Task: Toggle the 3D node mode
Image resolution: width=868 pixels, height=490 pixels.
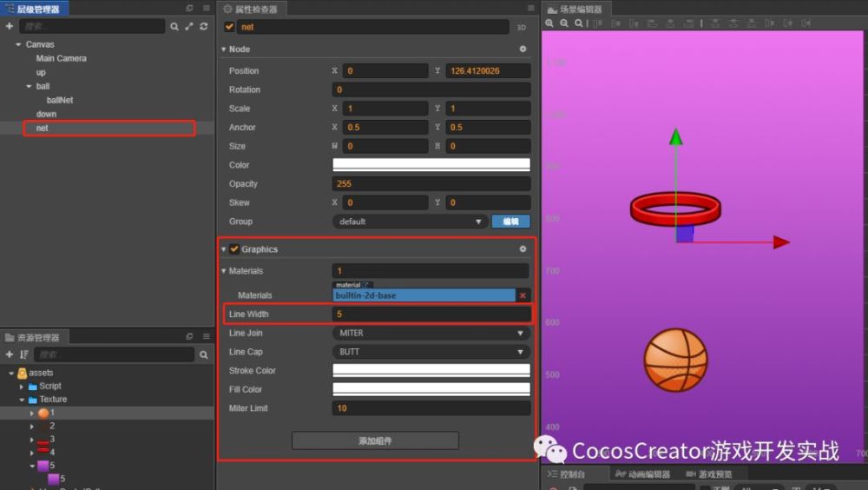Action: coord(522,27)
